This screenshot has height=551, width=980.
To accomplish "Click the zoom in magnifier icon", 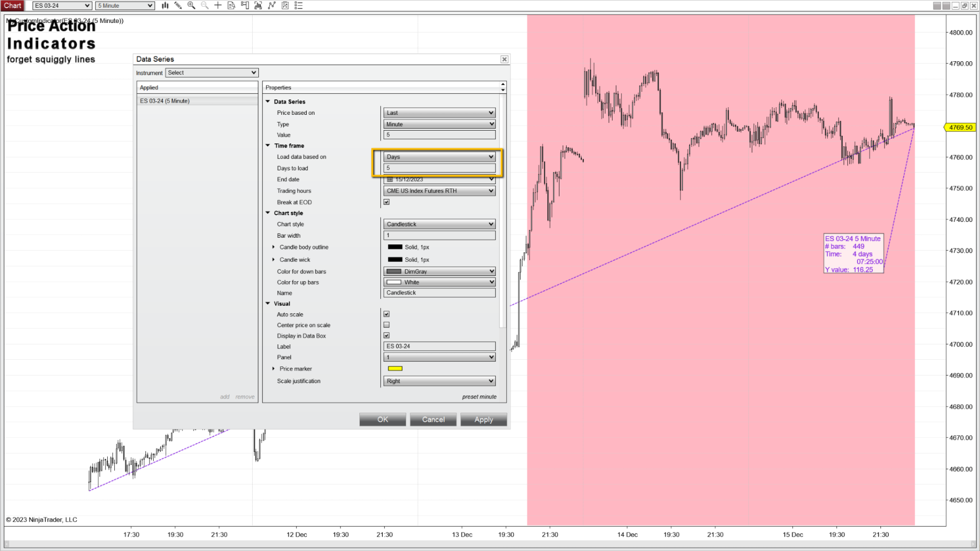I will 191,6.
